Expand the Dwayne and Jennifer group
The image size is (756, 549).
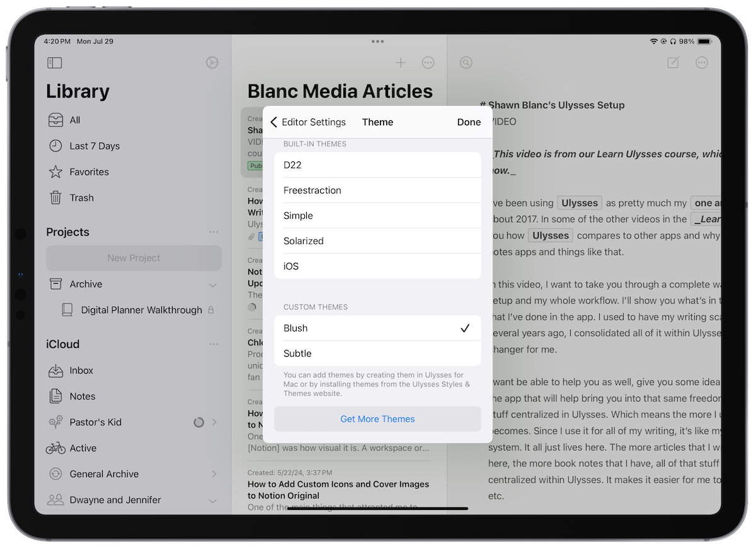(x=212, y=500)
